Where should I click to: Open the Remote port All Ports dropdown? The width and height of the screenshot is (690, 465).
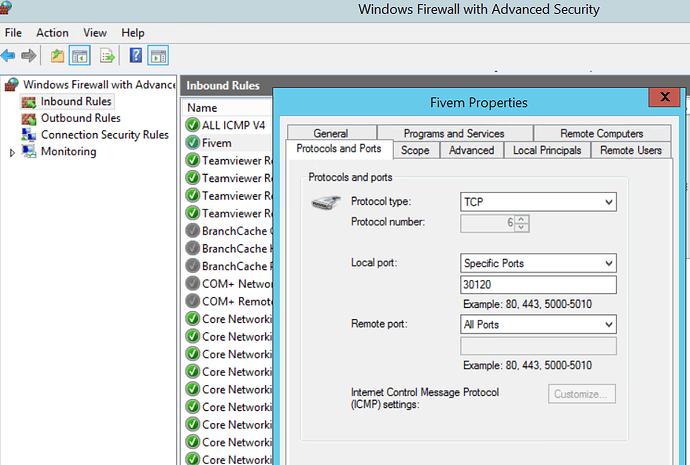pyautogui.click(x=538, y=324)
